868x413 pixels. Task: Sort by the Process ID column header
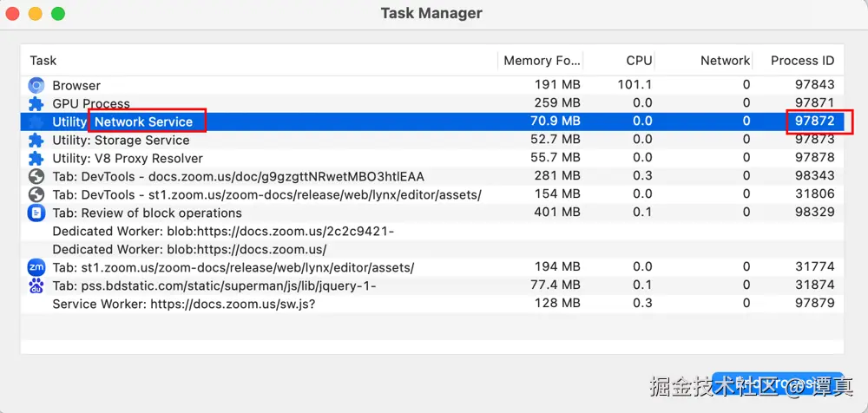pos(802,61)
